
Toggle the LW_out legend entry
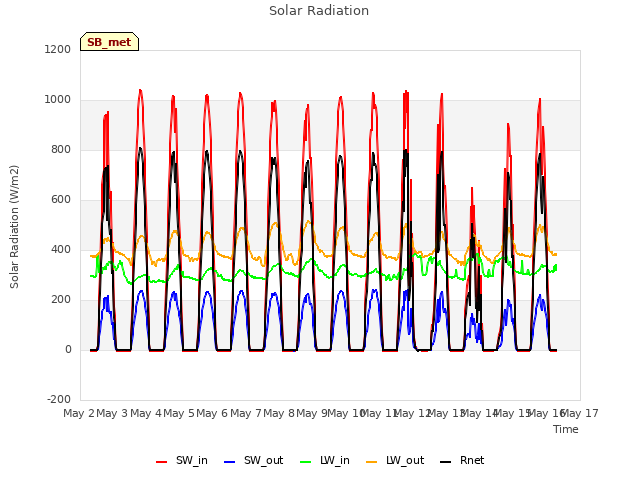pos(395,460)
